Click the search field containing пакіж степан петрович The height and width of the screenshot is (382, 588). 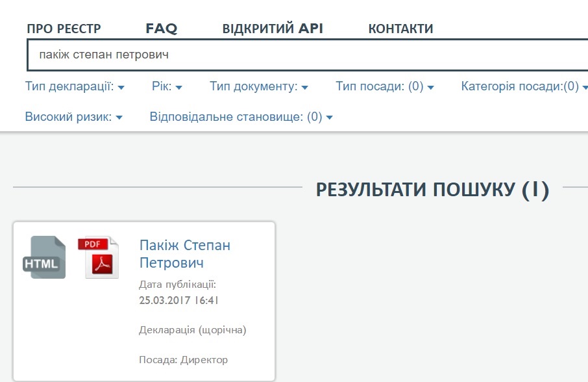pos(305,55)
